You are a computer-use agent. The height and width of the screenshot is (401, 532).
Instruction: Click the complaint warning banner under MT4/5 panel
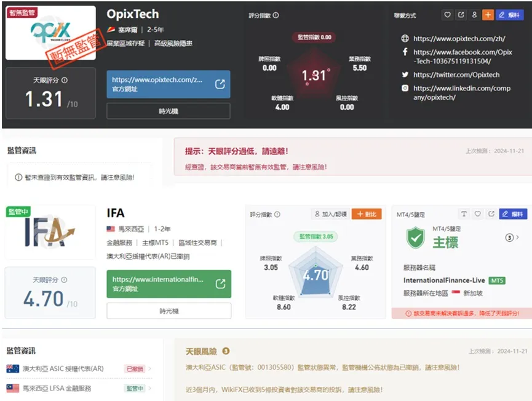[x=462, y=314]
